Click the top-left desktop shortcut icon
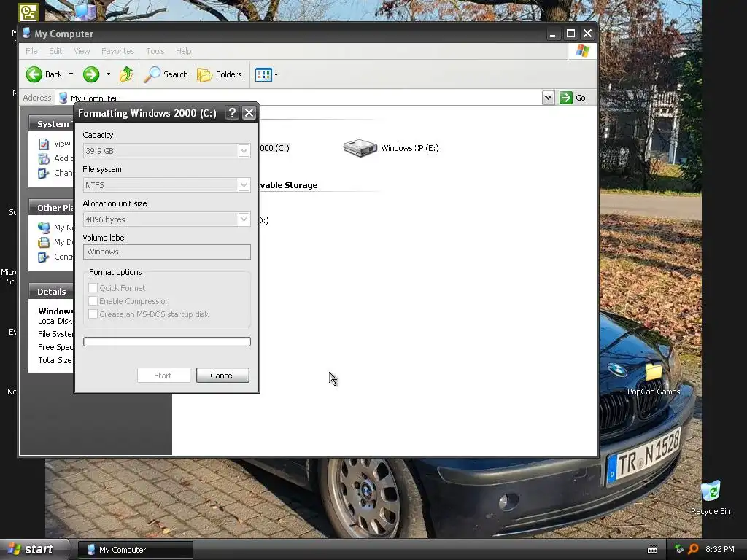The width and height of the screenshot is (747, 560). pyautogui.click(x=28, y=12)
